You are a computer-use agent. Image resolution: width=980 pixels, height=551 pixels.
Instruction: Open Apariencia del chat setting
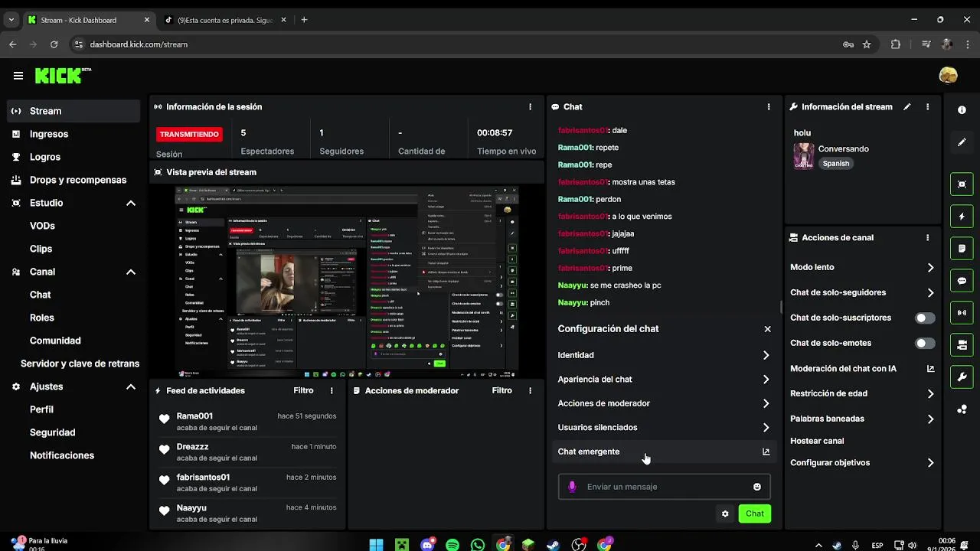(664, 380)
